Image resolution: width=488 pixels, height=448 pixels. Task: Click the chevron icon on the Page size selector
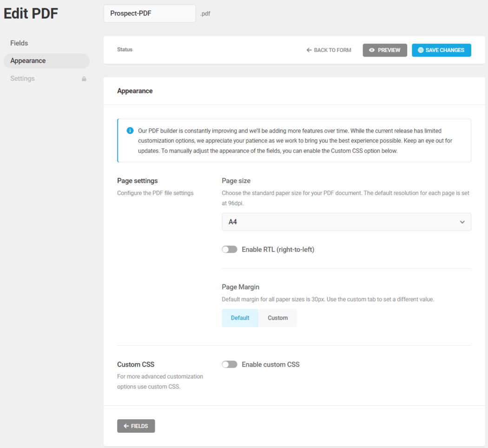point(462,222)
